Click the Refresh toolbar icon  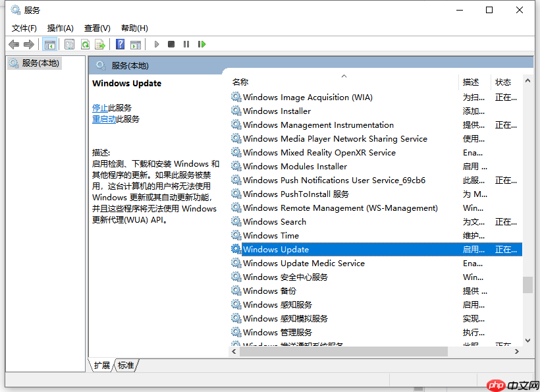(x=85, y=44)
